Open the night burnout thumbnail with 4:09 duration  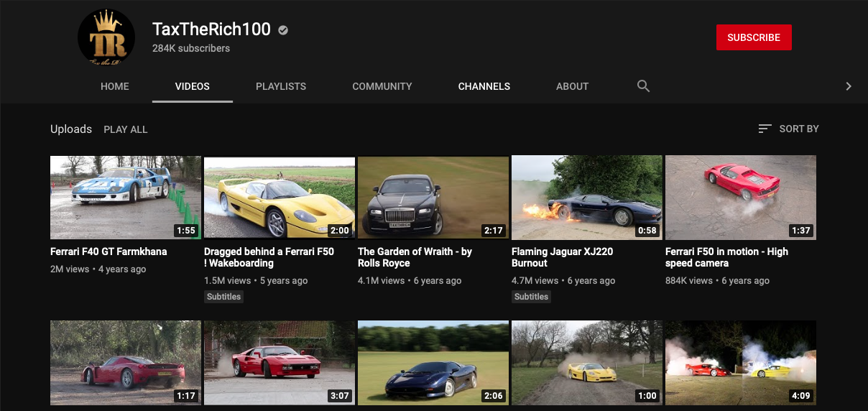coord(741,362)
